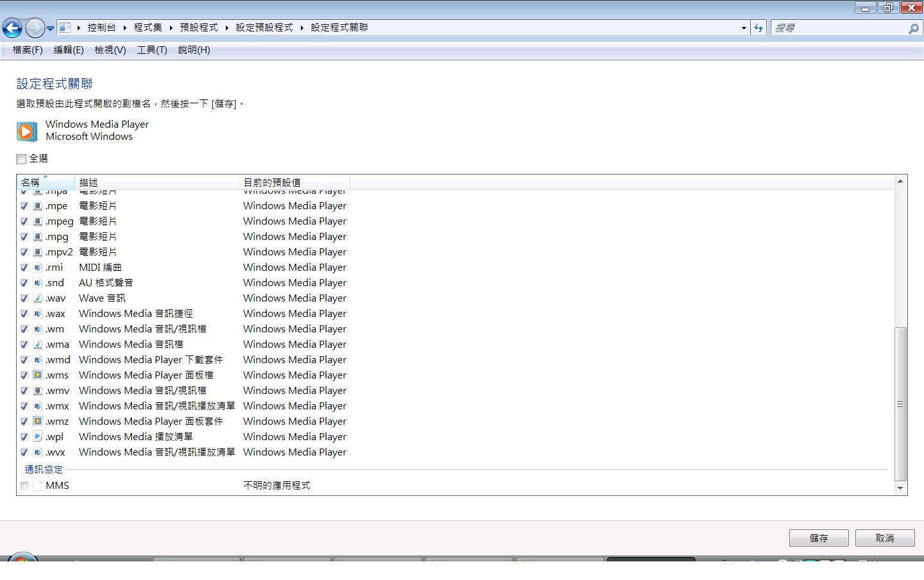The width and height of the screenshot is (924, 580).
Task: Click the .wmz skin package icon
Action: (38, 422)
